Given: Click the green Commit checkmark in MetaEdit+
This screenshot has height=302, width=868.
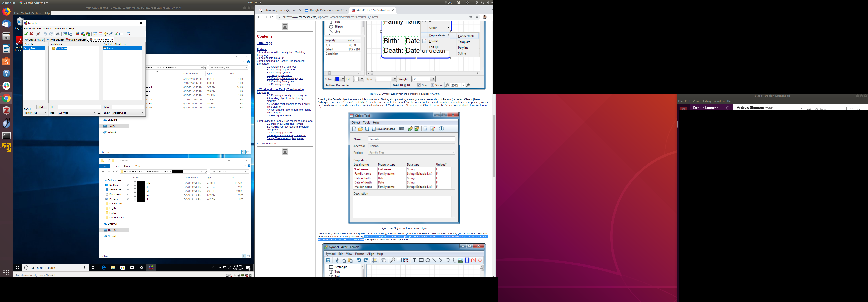Looking at the screenshot, I should click(x=26, y=34).
